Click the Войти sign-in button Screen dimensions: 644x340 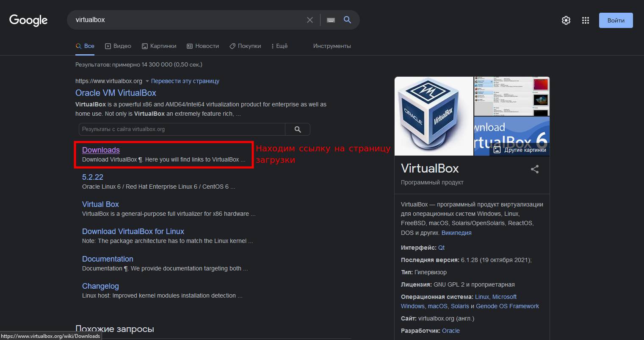click(616, 20)
